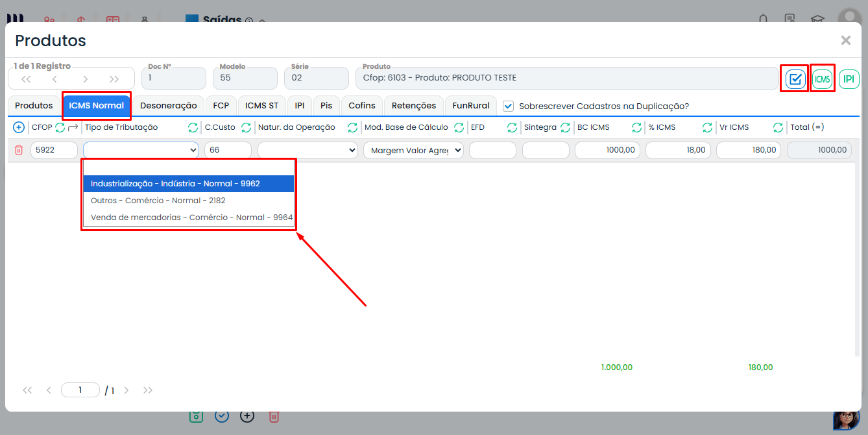This screenshot has height=435, width=868.
Task: Click the green ICMS button icon
Action: click(x=822, y=79)
